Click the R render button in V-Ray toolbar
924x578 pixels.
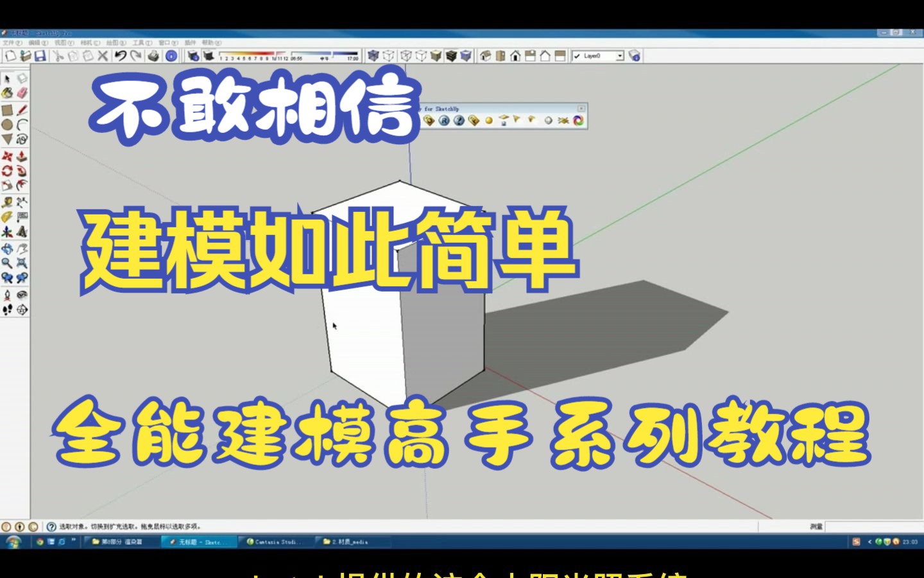coord(444,121)
